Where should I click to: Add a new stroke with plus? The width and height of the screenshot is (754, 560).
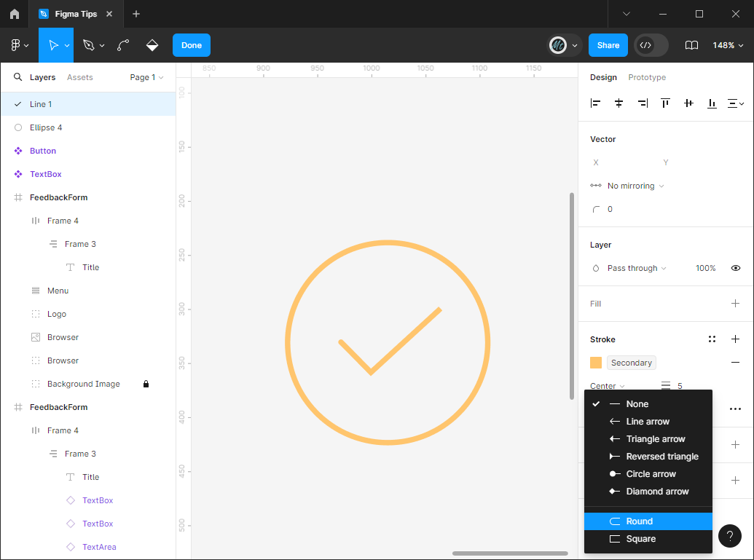[x=735, y=339]
